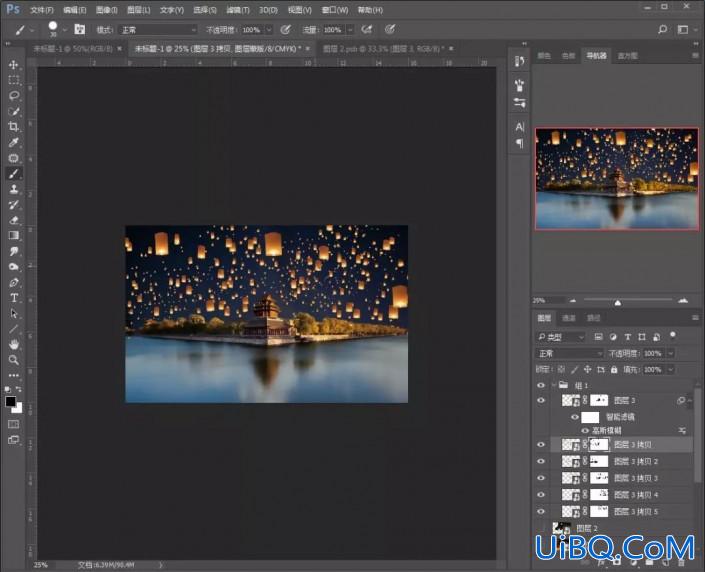This screenshot has width=705, height=572.
Task: Open the layer fill dropdown arrow
Action: 670,370
